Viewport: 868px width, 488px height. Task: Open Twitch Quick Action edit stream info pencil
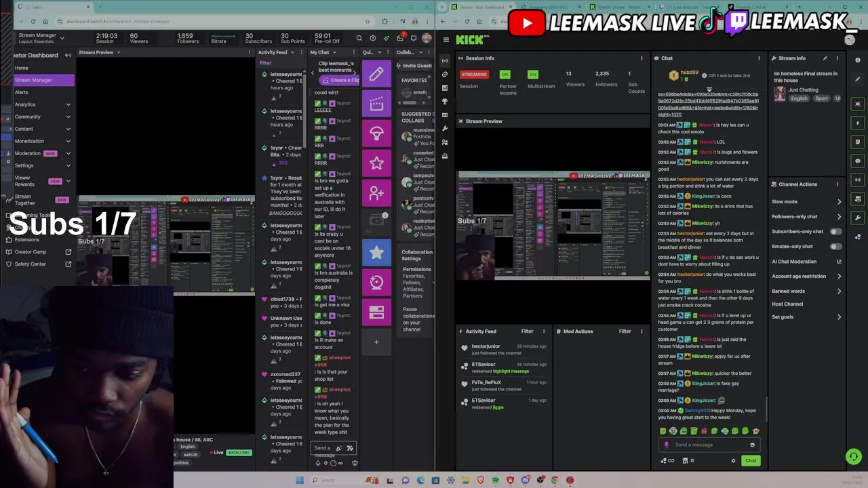(376, 74)
